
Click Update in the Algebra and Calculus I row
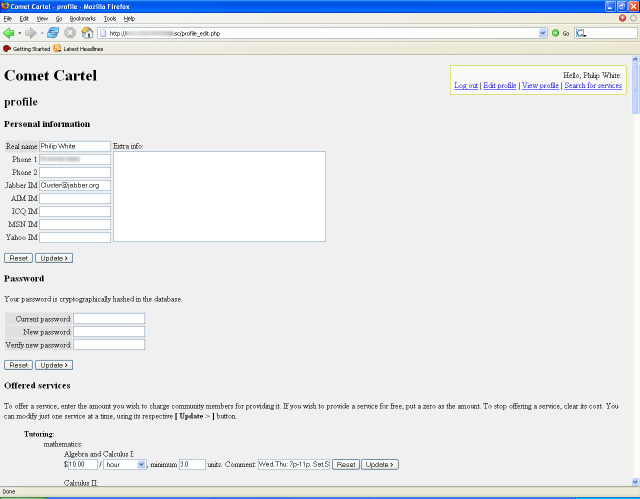click(x=380, y=464)
